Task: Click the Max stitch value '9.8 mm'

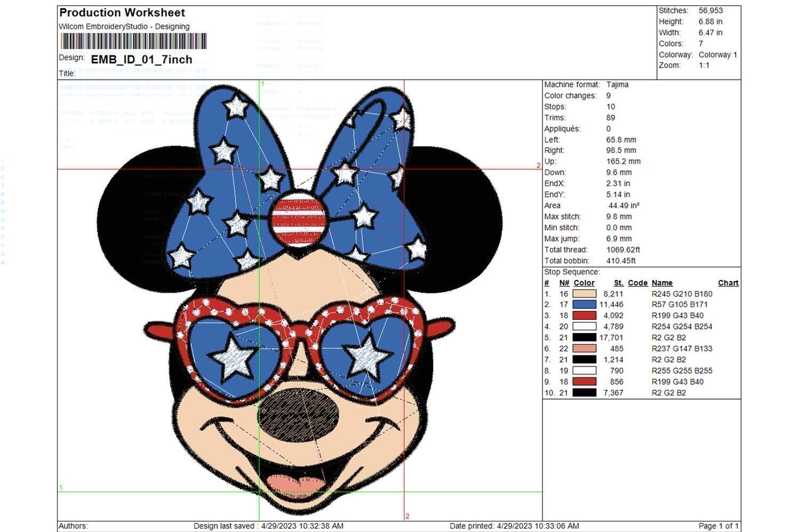Action: (619, 217)
